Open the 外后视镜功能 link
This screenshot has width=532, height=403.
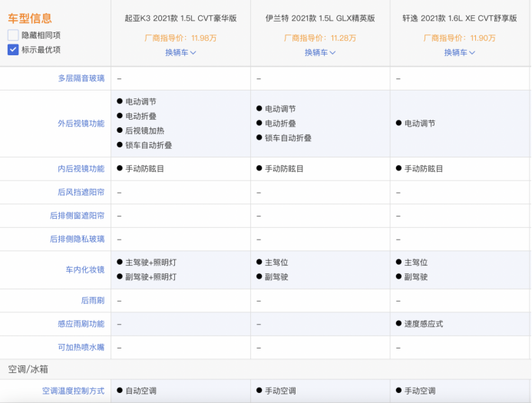coord(81,124)
